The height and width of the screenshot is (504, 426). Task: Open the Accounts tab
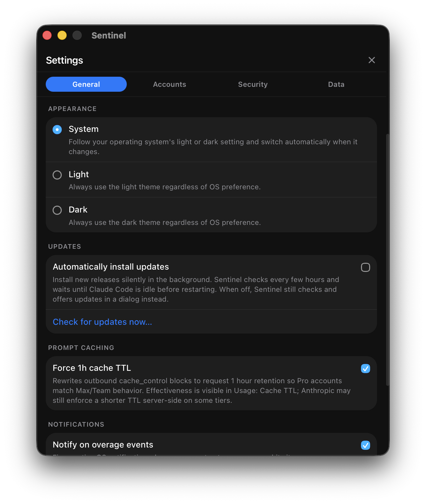tap(170, 84)
